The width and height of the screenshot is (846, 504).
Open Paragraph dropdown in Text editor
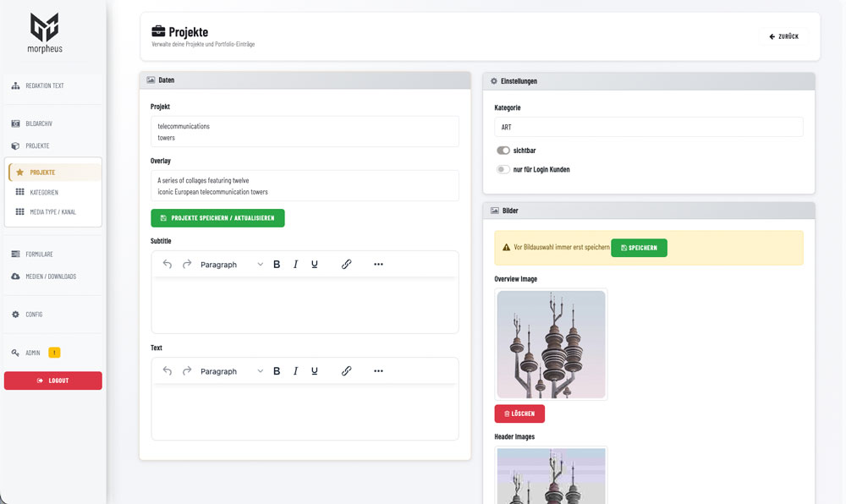[231, 371]
